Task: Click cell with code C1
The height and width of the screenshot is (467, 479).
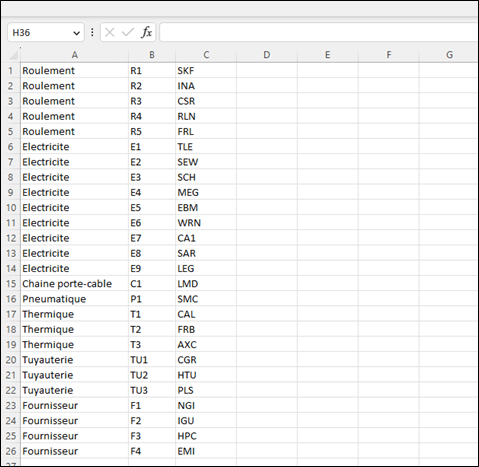Action: coord(152,284)
